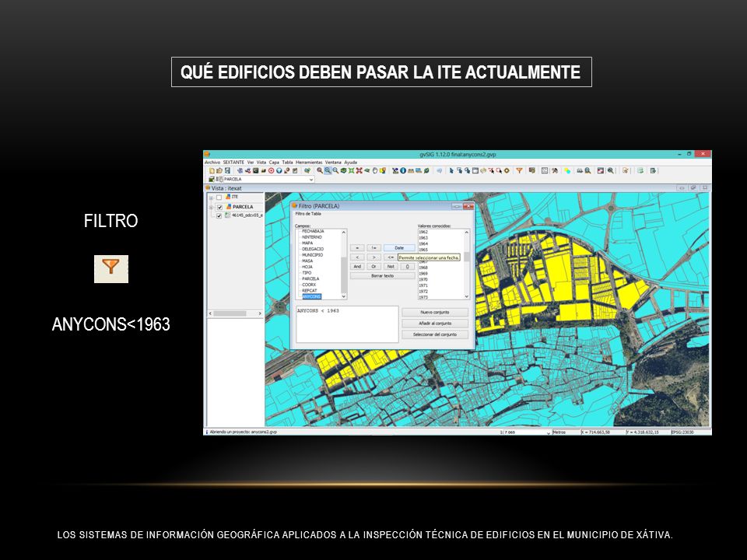
Task: Select the Zoom out magnifier tool
Action: [335, 170]
